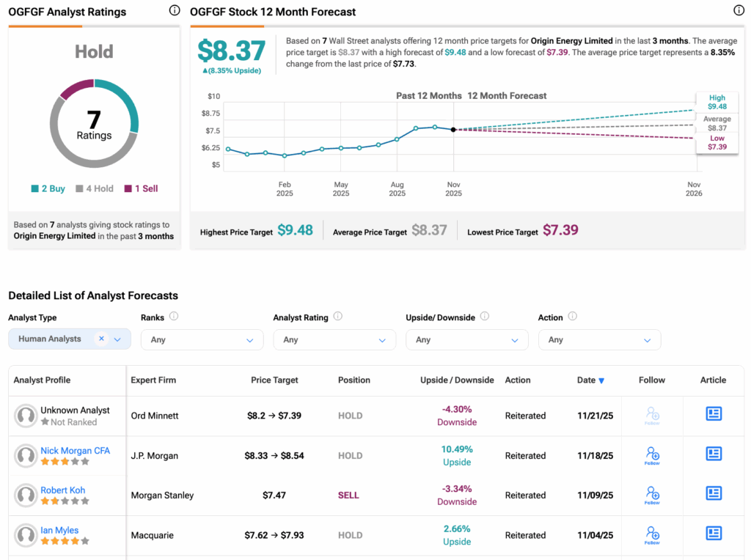Image resolution: width=751 pixels, height=560 pixels.
Task: Follow analyst Robert Koh
Action: [x=652, y=494]
